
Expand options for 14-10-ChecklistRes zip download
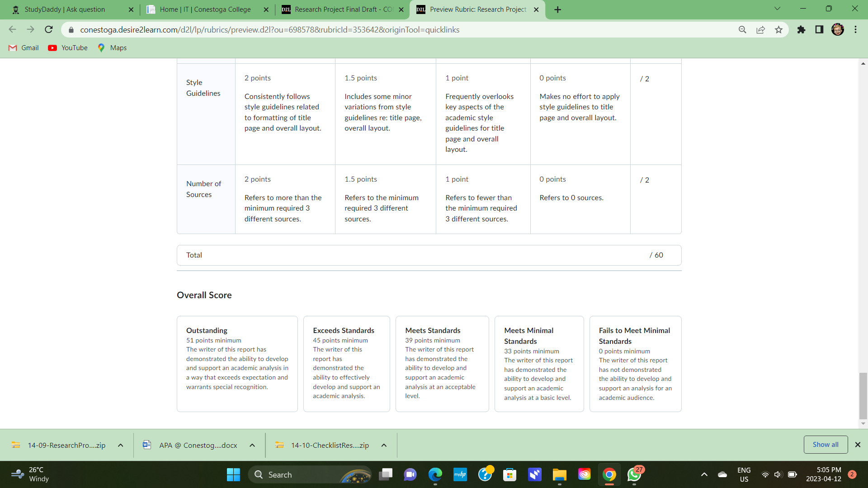click(384, 446)
